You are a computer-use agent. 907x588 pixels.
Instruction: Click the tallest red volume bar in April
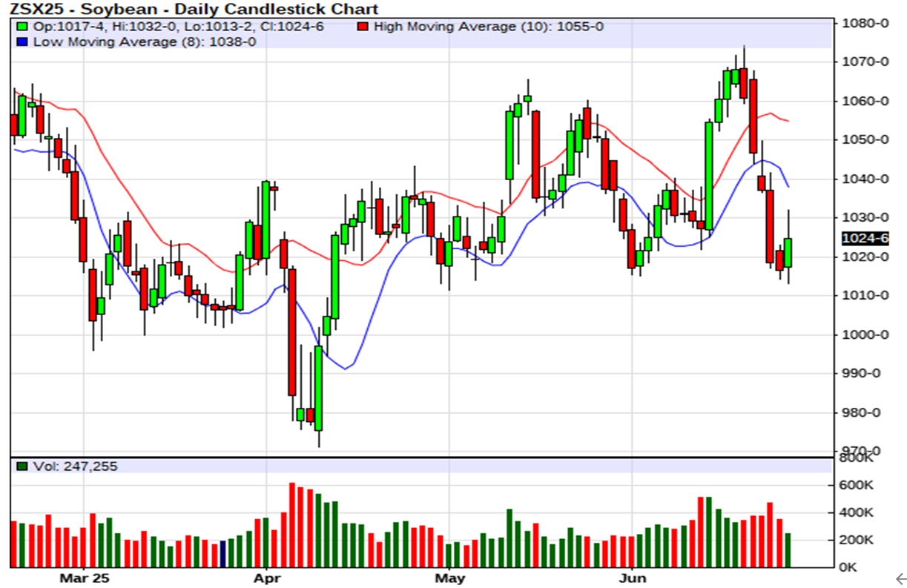point(291,525)
